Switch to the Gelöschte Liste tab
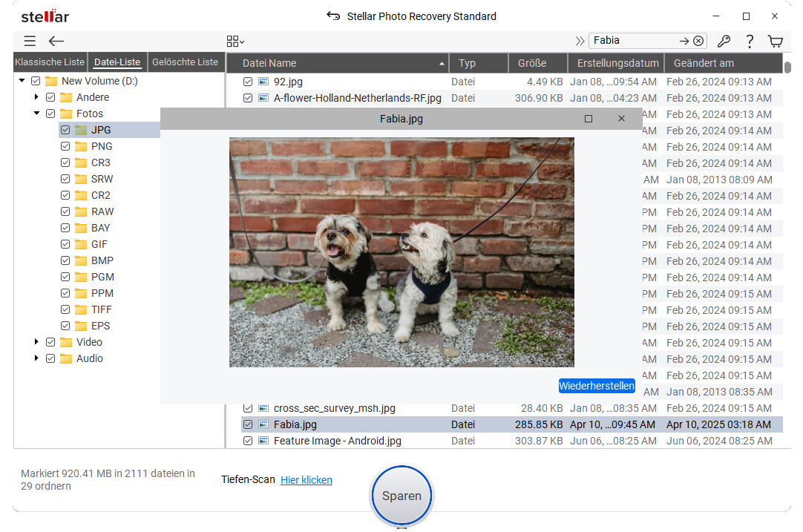This screenshot has width=803, height=532. coord(185,62)
